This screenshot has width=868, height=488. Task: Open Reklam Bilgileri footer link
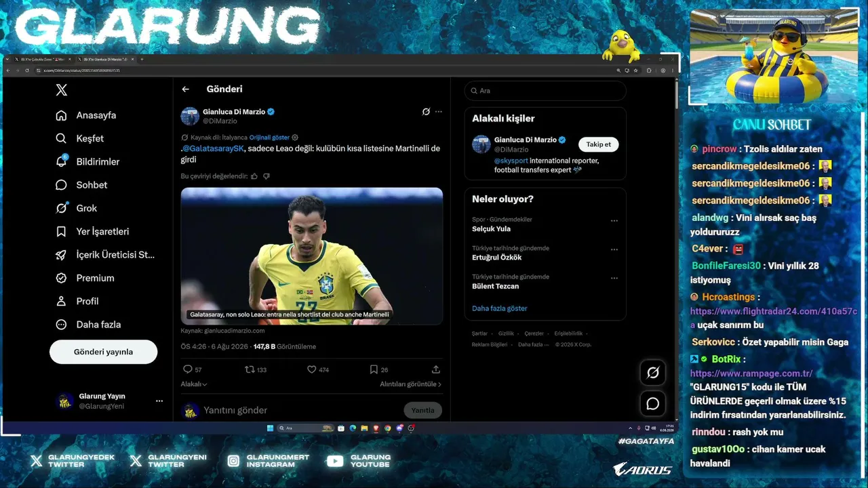tap(490, 344)
